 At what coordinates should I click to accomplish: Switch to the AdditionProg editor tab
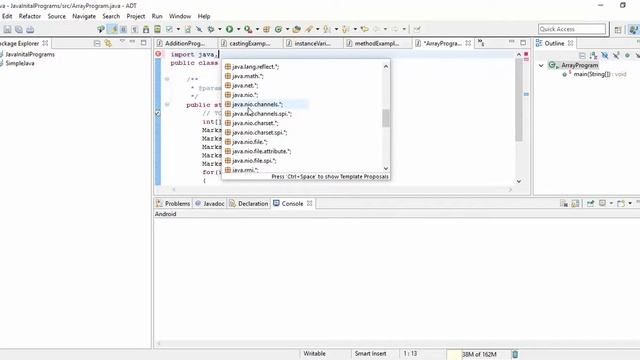[185, 43]
